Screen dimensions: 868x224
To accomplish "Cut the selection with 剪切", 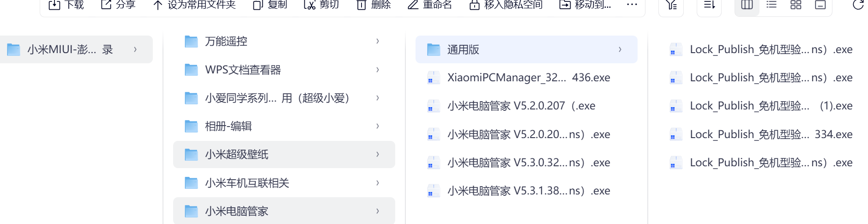I will click(x=322, y=5).
